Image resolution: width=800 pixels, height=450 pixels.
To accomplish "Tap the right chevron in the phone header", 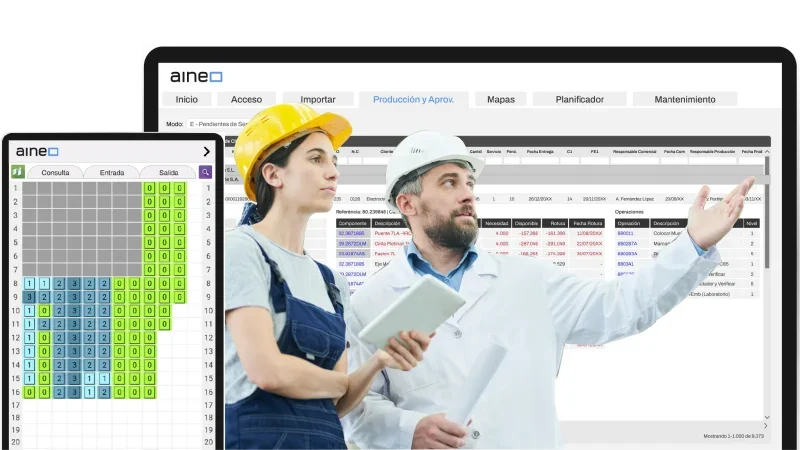I will (206, 152).
